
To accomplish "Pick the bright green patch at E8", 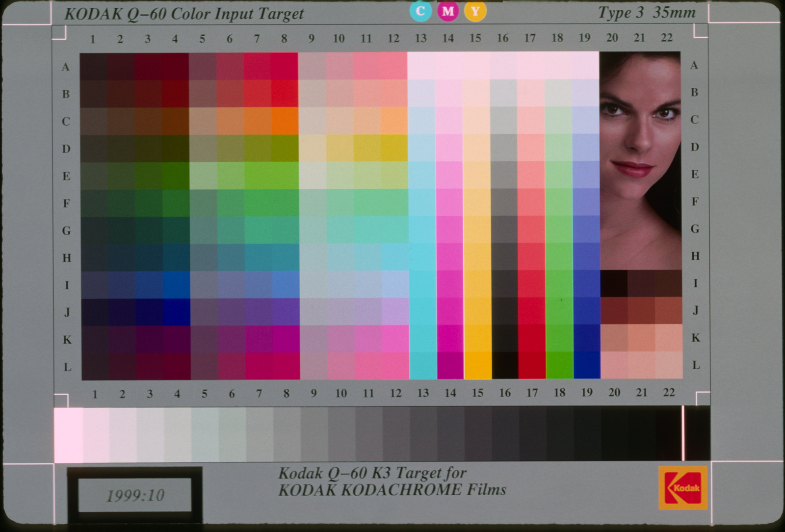I will coord(285,176).
